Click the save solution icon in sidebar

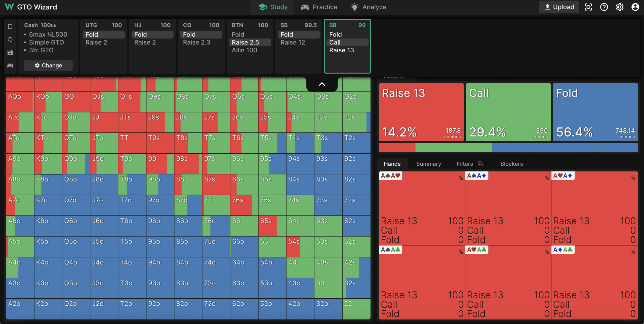click(x=10, y=52)
